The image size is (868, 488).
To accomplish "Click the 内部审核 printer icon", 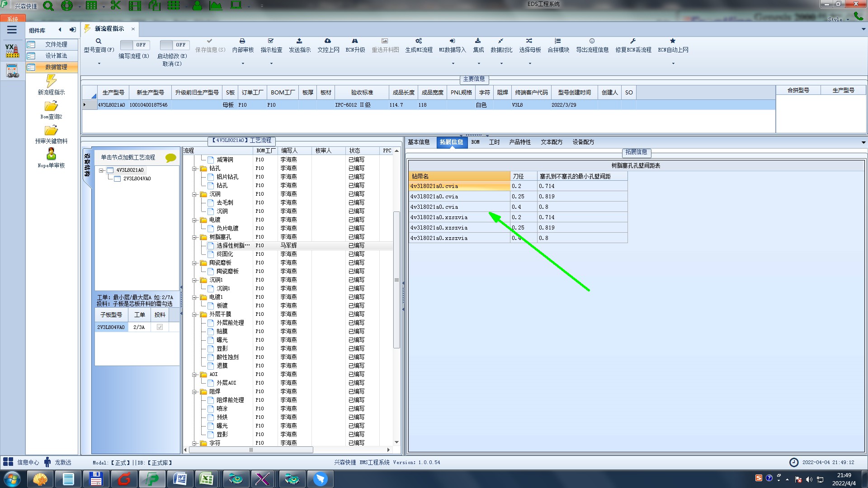I will pyautogui.click(x=242, y=41).
